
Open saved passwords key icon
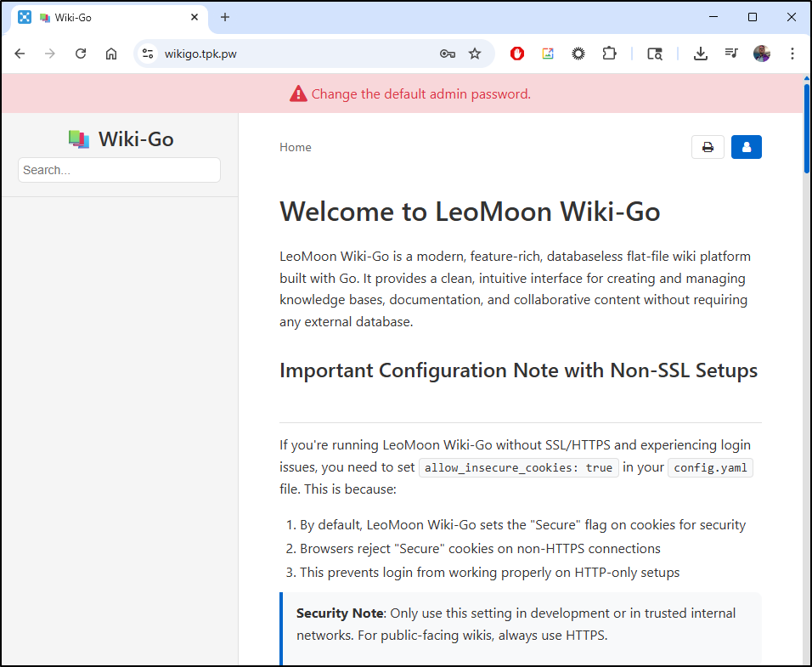448,54
